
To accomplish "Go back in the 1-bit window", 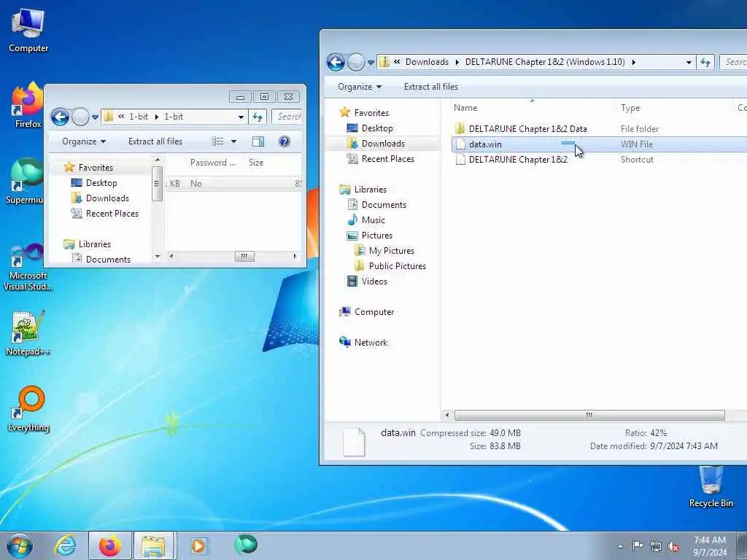I will 61,117.
